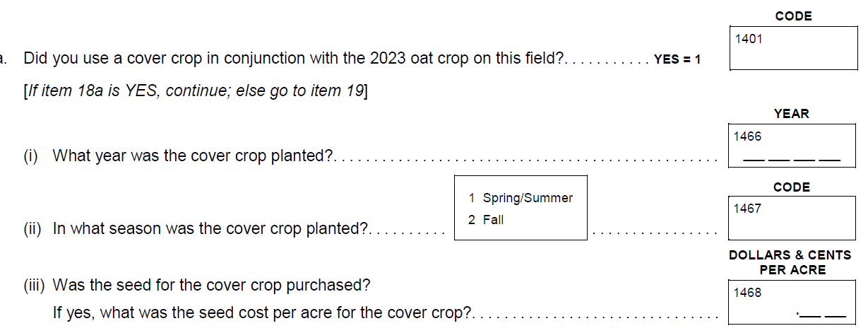
Task: Click the season code box 1467
Action: coord(792,217)
